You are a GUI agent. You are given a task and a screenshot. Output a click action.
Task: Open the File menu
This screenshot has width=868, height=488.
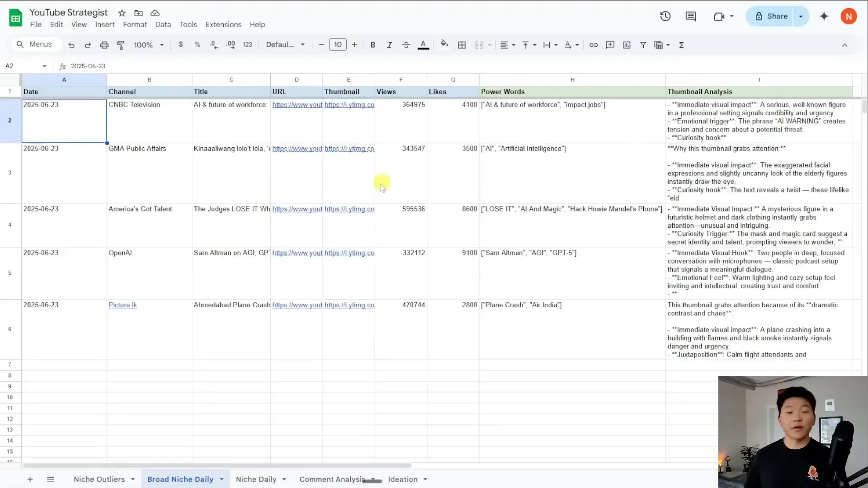tap(36, 24)
